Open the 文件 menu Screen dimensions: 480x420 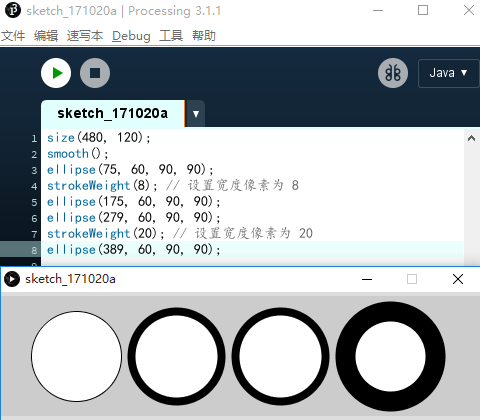tap(13, 36)
